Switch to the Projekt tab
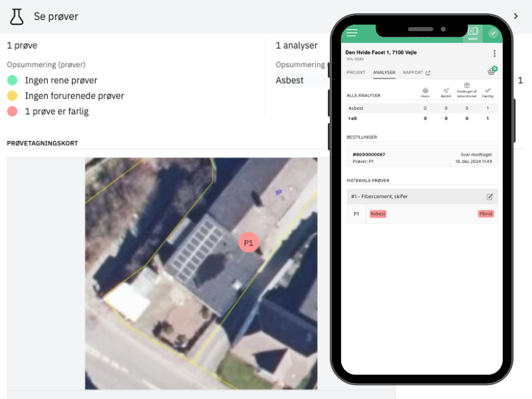 [x=356, y=72]
